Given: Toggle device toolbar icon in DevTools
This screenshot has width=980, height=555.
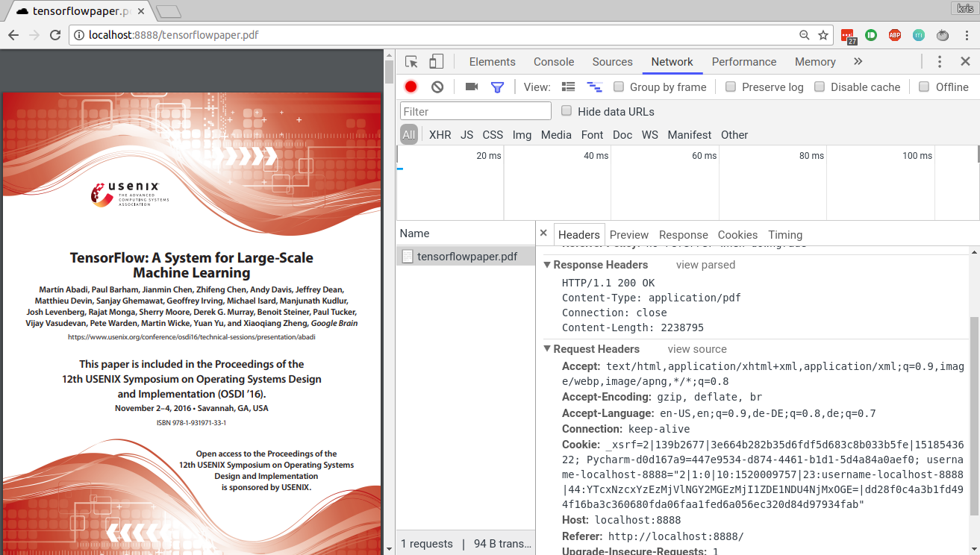Looking at the screenshot, I should click(437, 62).
